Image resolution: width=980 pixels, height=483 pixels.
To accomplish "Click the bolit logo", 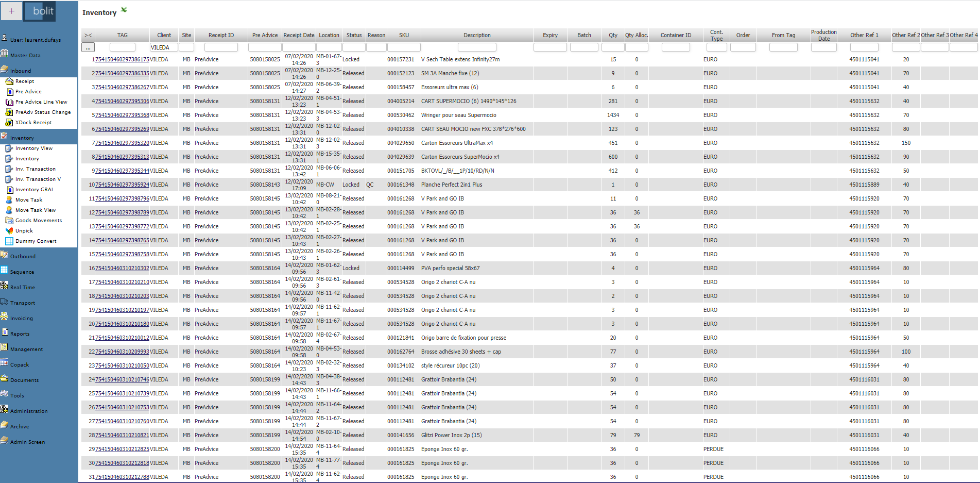I will (x=40, y=11).
